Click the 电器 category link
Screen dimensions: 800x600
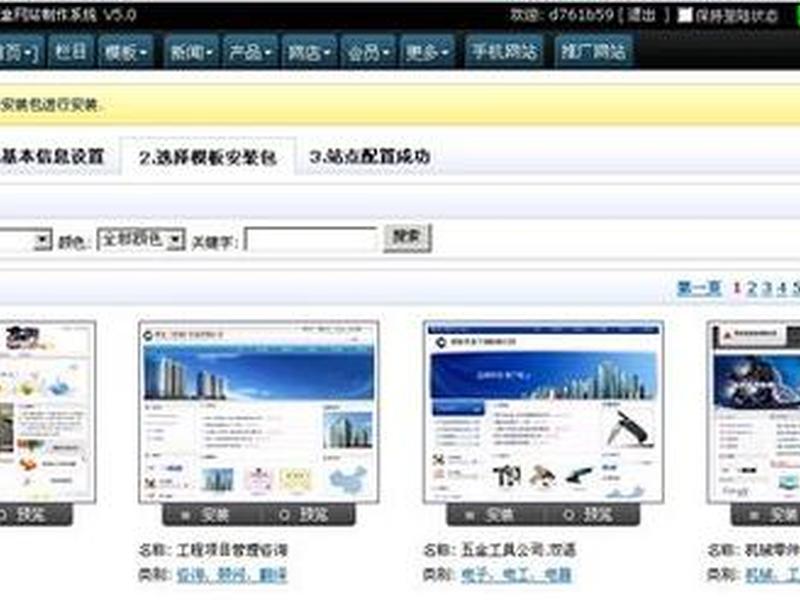tap(557, 575)
